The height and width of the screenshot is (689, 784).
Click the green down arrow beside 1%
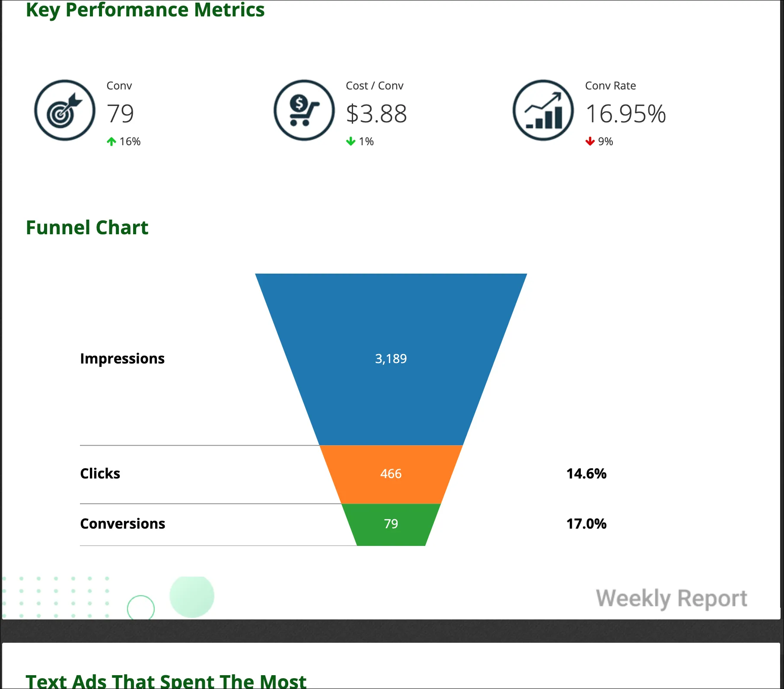351,141
